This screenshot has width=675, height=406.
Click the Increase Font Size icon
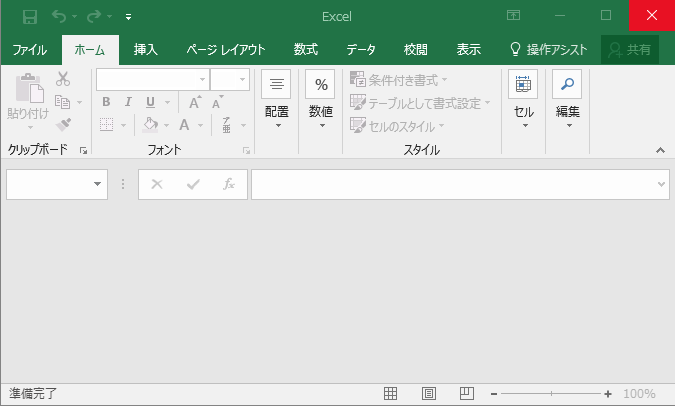coord(195,102)
